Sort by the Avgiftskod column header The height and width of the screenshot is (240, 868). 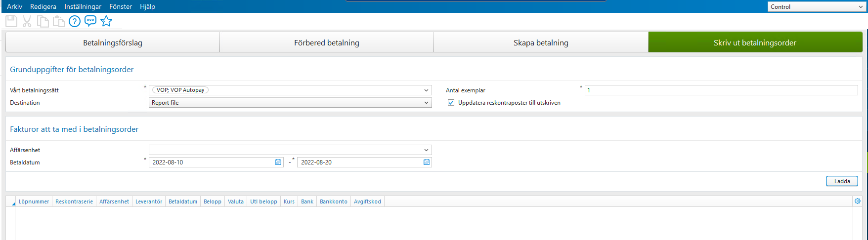coord(367,201)
